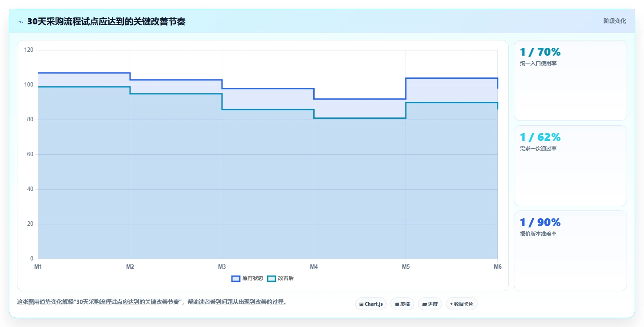Click the 80 y-axis label
644x327 pixels.
point(30,120)
